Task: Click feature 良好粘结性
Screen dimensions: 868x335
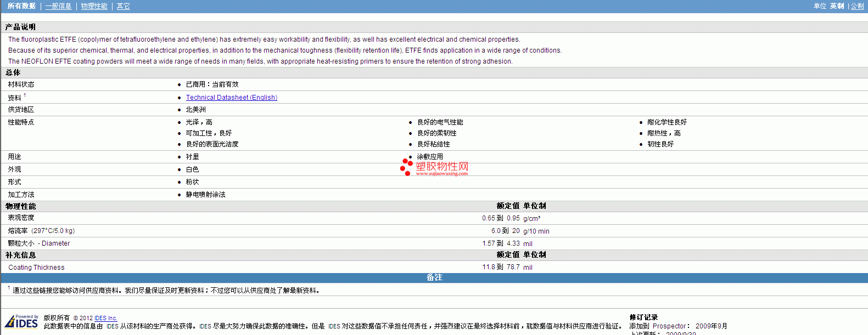Action: tap(433, 144)
